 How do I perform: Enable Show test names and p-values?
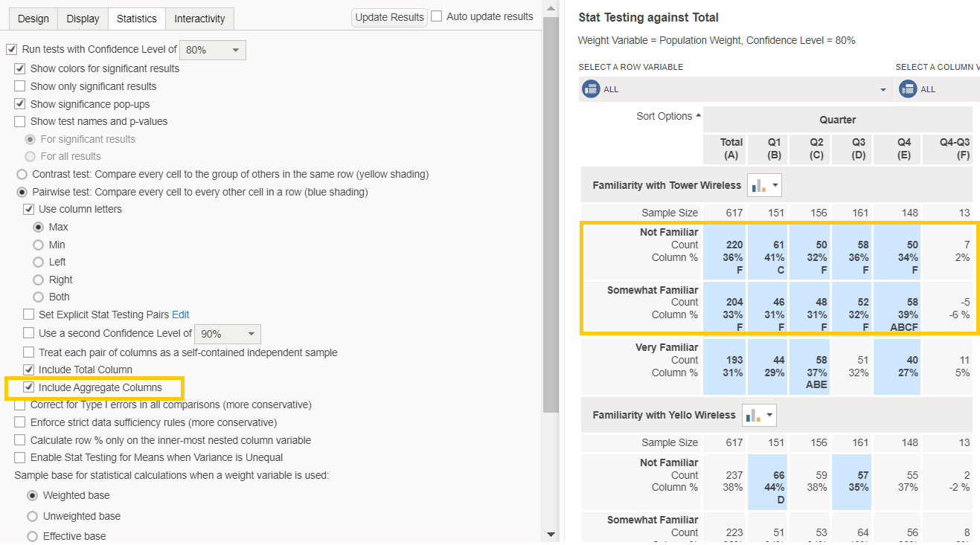tap(20, 121)
